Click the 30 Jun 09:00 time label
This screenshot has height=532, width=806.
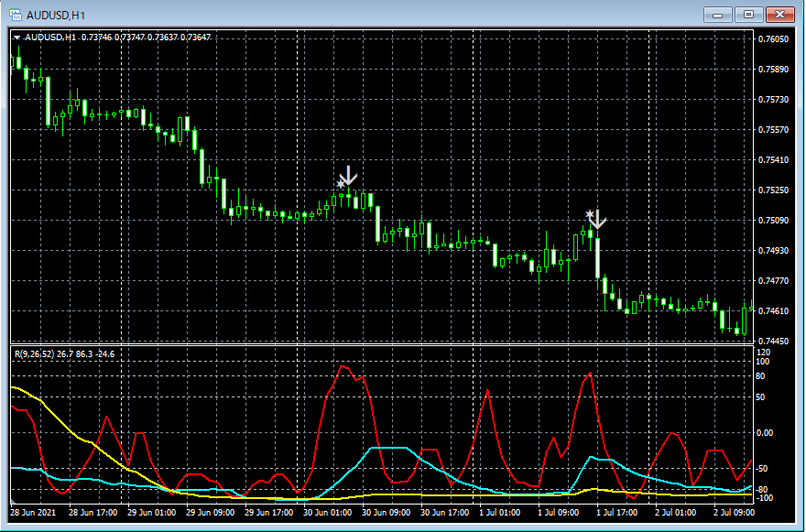coord(386,513)
